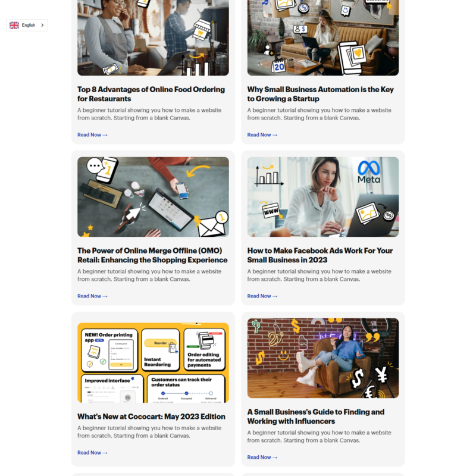Follow Read Now for Facebook Ads article
The image size is (476, 476).
tap(262, 296)
